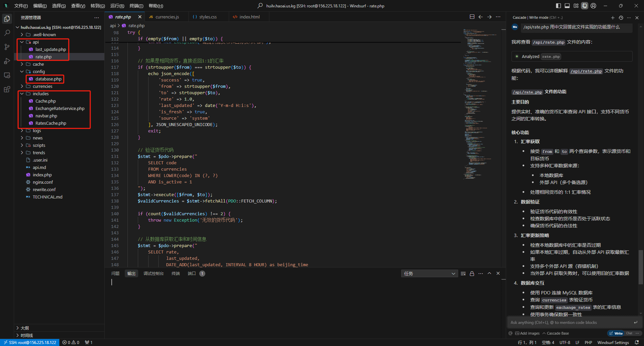The height and width of the screenshot is (346, 644).
Task: Open editor more actions ellipsis
Action: point(498,17)
